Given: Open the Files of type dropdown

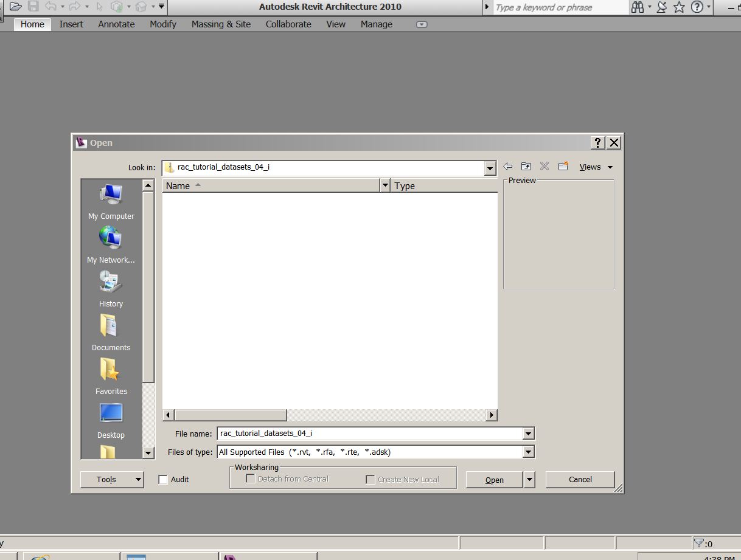Looking at the screenshot, I should 528,452.
